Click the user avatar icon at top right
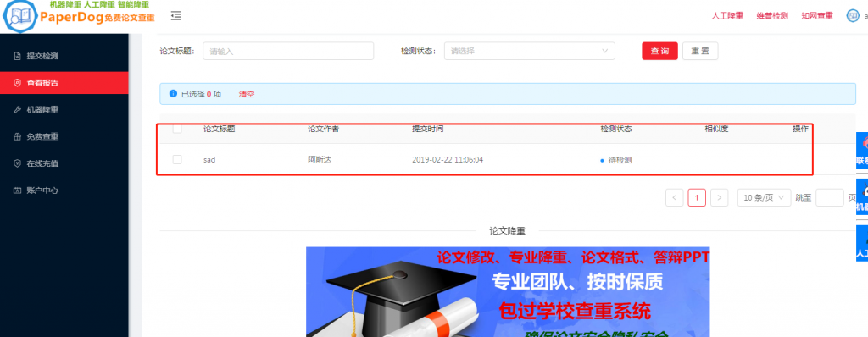This screenshot has height=337, width=868. click(853, 16)
